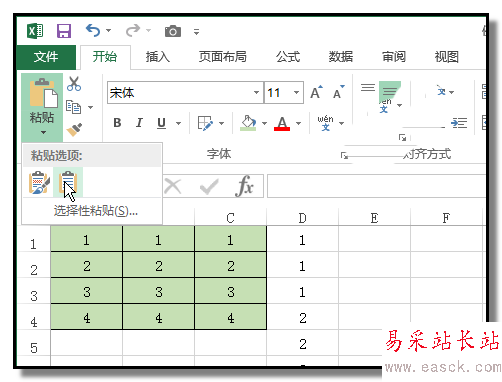Click cell D1 containing 1
The height and width of the screenshot is (382, 502).
click(302, 240)
